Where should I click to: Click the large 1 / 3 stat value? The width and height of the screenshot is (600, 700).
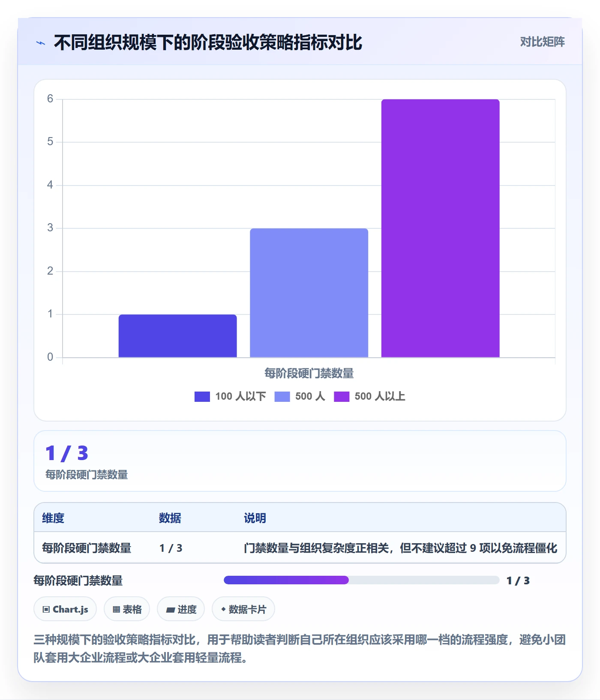click(67, 453)
